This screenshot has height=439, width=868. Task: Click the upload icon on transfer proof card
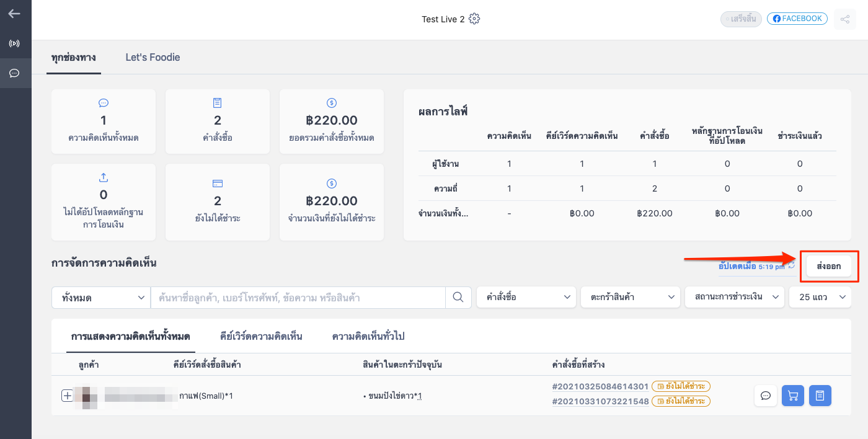pyautogui.click(x=104, y=178)
